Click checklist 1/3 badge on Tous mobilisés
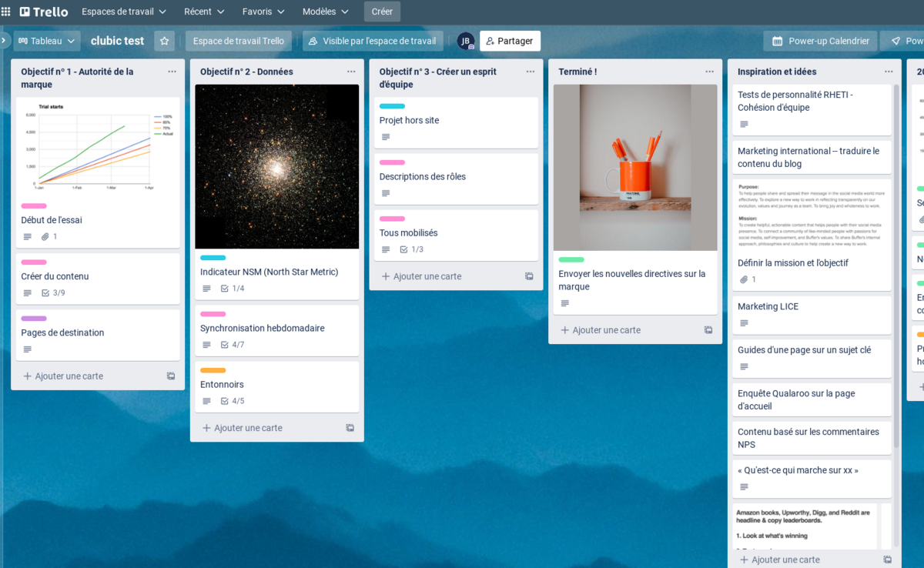This screenshot has width=924, height=568. (x=412, y=249)
